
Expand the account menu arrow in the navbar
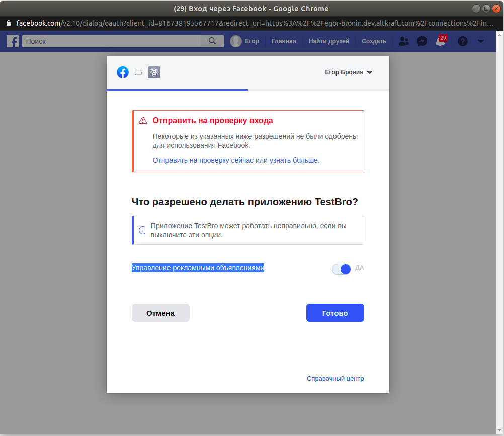click(x=481, y=41)
